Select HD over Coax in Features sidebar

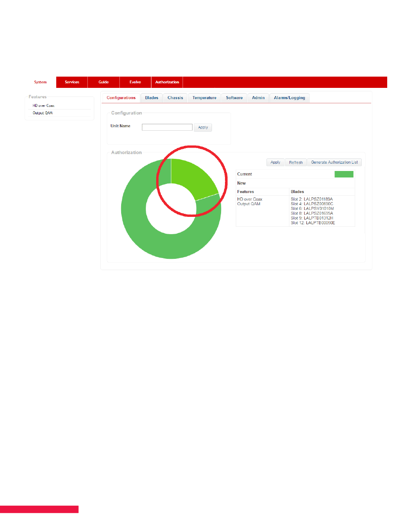pyautogui.click(x=44, y=106)
